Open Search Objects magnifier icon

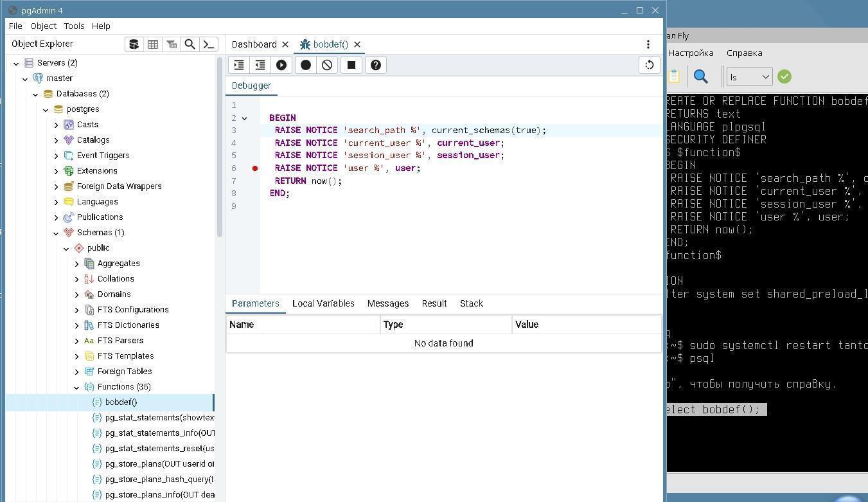point(190,44)
